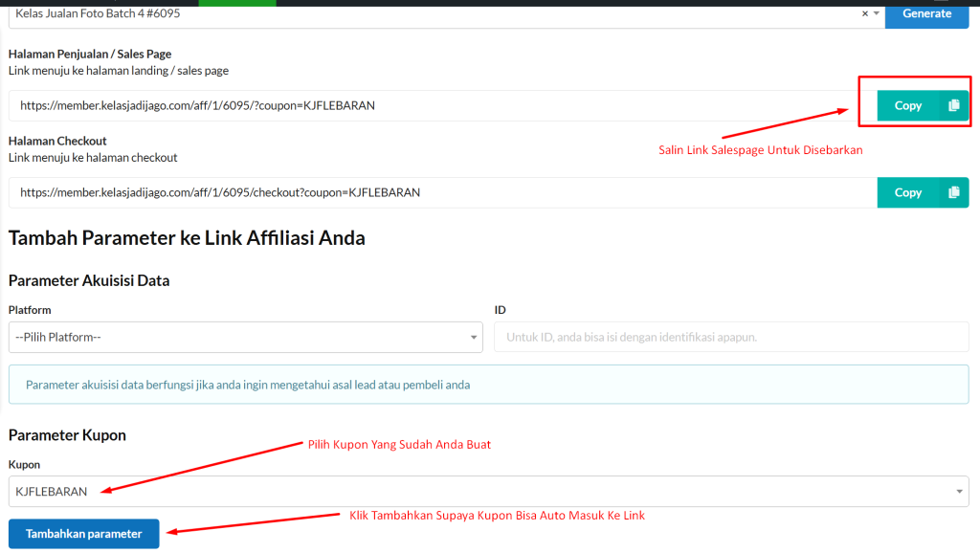980x553 pixels.
Task: Clear the Kelas Jualan Foto Batch 4 selection
Action: click(865, 13)
